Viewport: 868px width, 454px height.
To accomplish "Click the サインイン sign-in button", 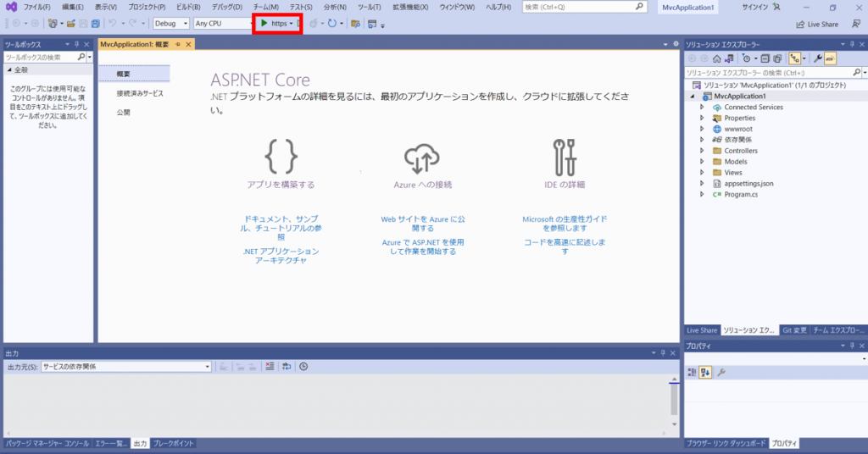I will point(761,7).
